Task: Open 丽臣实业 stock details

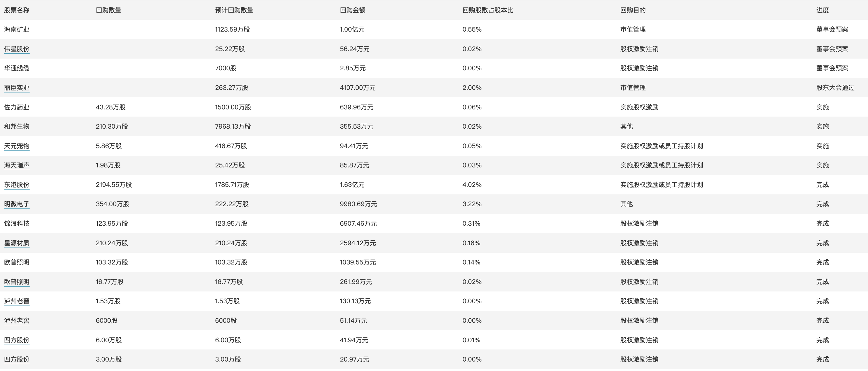Action: [x=16, y=88]
